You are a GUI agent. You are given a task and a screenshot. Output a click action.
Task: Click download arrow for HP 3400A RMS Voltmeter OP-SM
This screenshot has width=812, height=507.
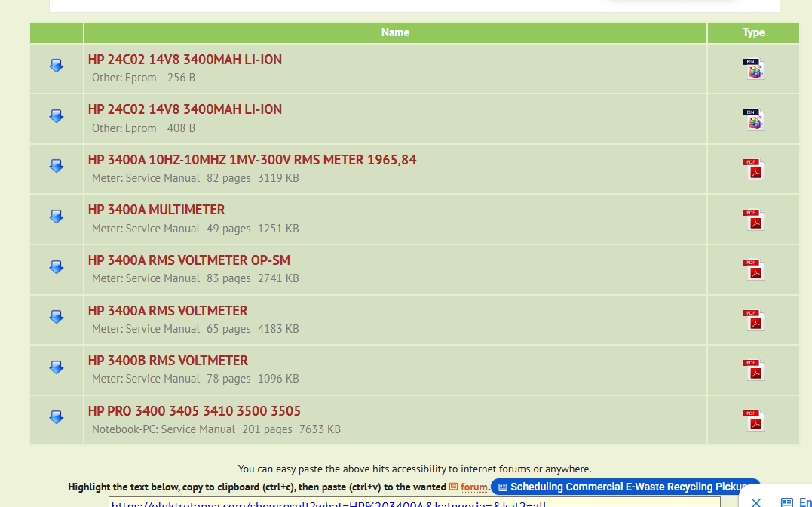(x=57, y=267)
